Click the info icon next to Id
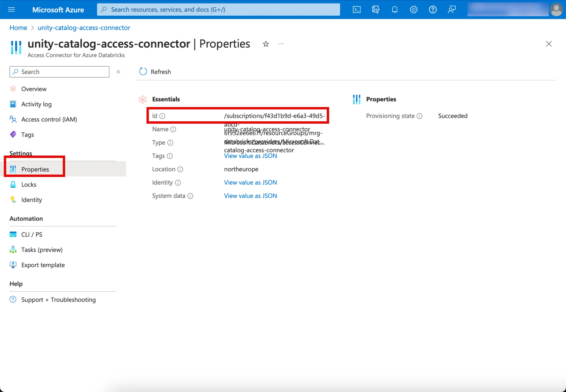 pos(162,116)
